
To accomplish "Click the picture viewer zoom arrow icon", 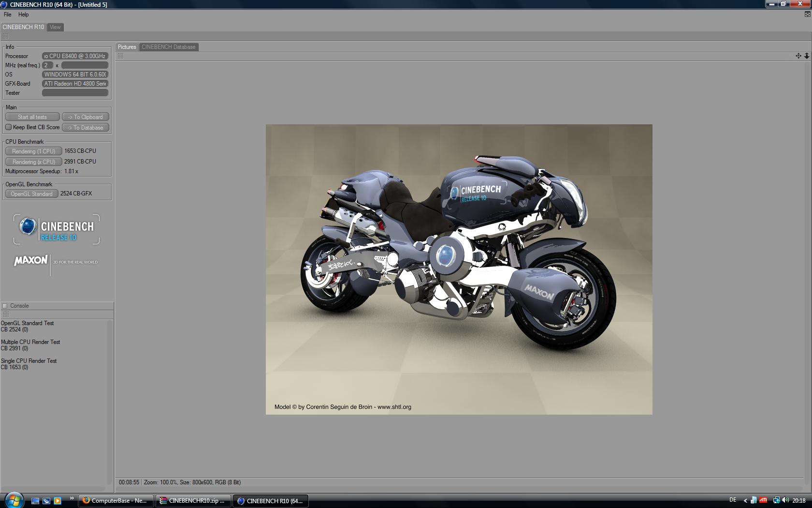I will (807, 56).
